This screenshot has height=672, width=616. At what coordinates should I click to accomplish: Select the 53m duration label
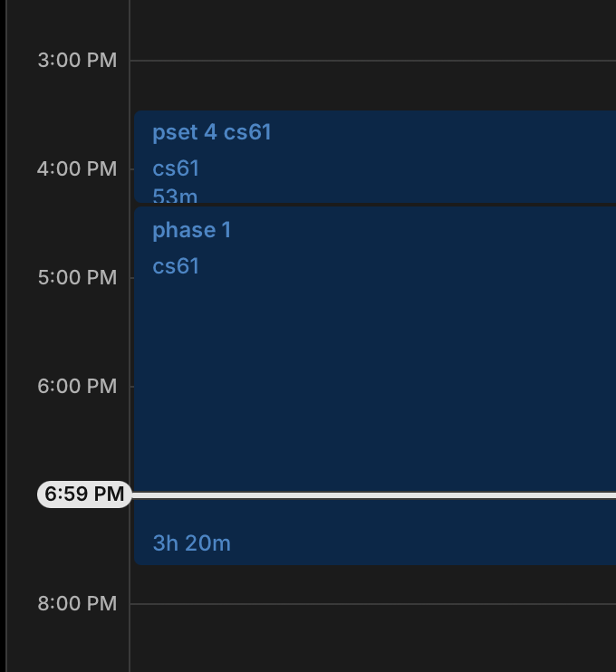[x=175, y=196]
